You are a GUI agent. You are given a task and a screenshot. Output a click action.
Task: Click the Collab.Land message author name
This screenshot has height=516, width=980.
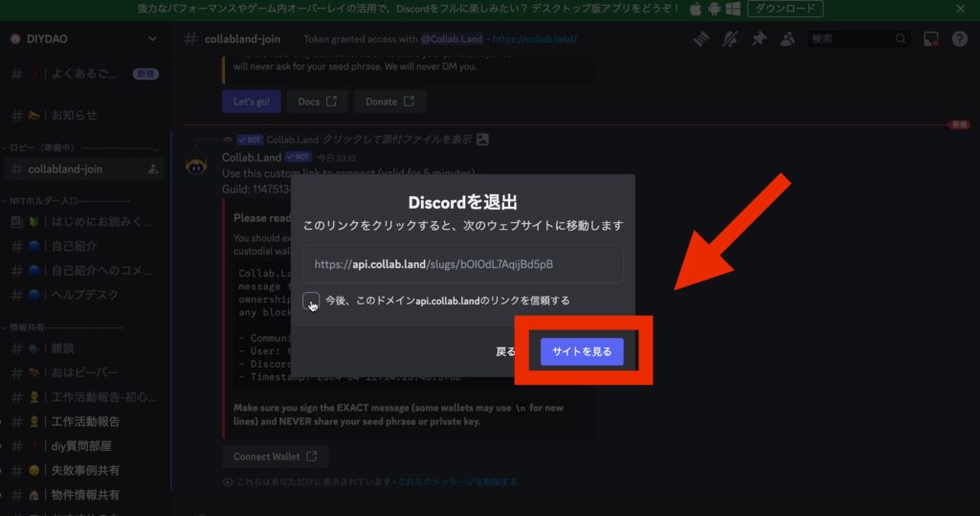[x=252, y=157]
